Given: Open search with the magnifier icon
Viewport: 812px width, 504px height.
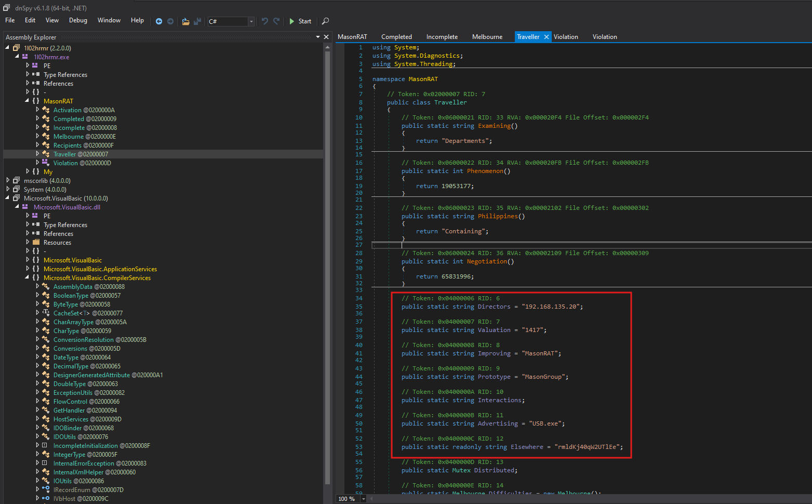Looking at the screenshot, I should (325, 21).
